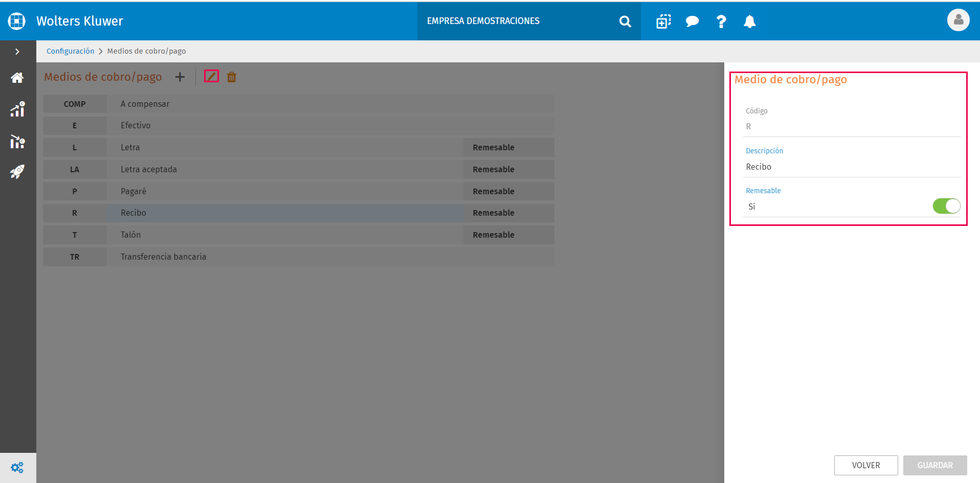
Task: Click the edit pencil icon
Action: click(211, 77)
